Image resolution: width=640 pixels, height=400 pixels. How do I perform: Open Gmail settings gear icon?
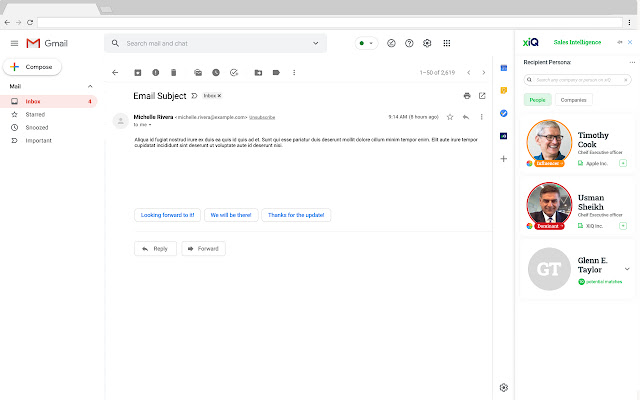[x=427, y=43]
